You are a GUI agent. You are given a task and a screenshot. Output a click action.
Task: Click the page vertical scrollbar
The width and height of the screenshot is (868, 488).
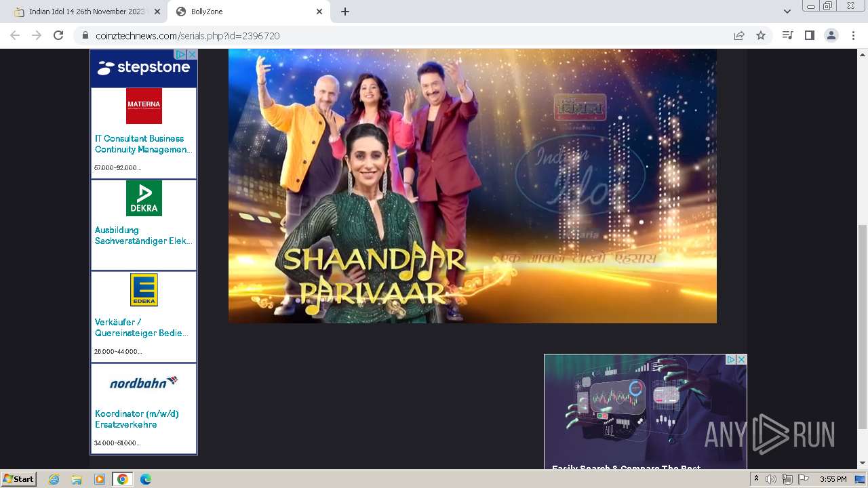863,327
